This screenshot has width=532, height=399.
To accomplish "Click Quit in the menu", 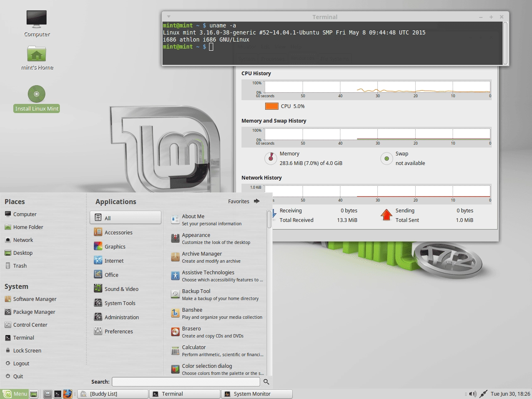I will (14, 376).
